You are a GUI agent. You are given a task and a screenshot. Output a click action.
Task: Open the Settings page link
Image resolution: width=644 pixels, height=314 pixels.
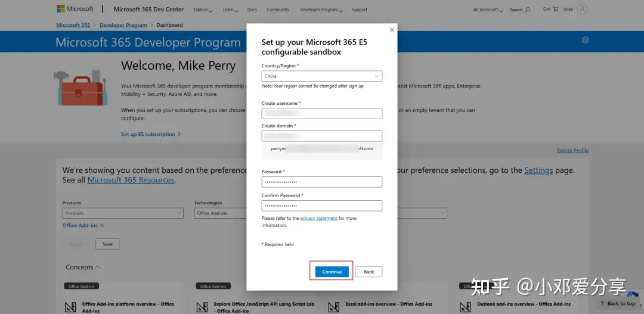click(x=538, y=170)
